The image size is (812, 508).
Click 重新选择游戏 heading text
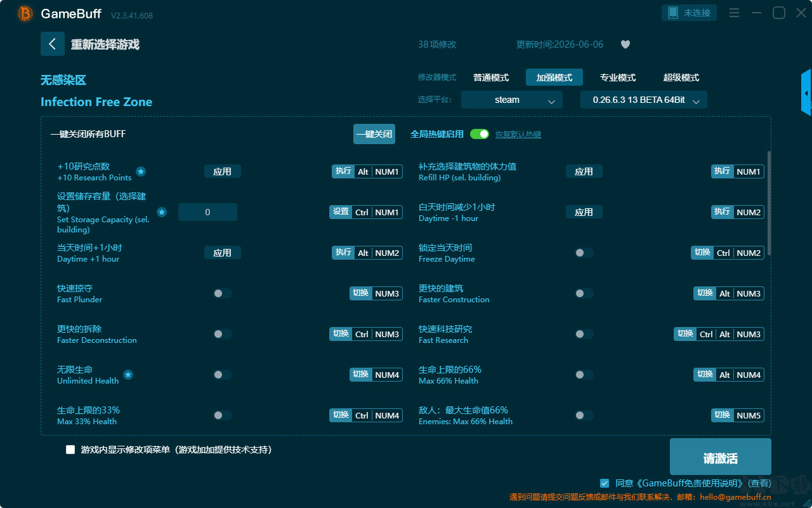coord(105,44)
